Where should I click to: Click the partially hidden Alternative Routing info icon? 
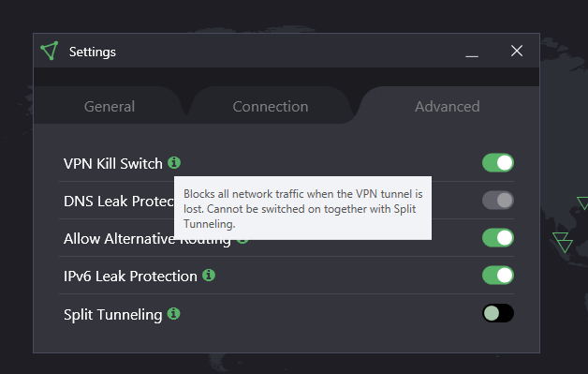pos(243,242)
